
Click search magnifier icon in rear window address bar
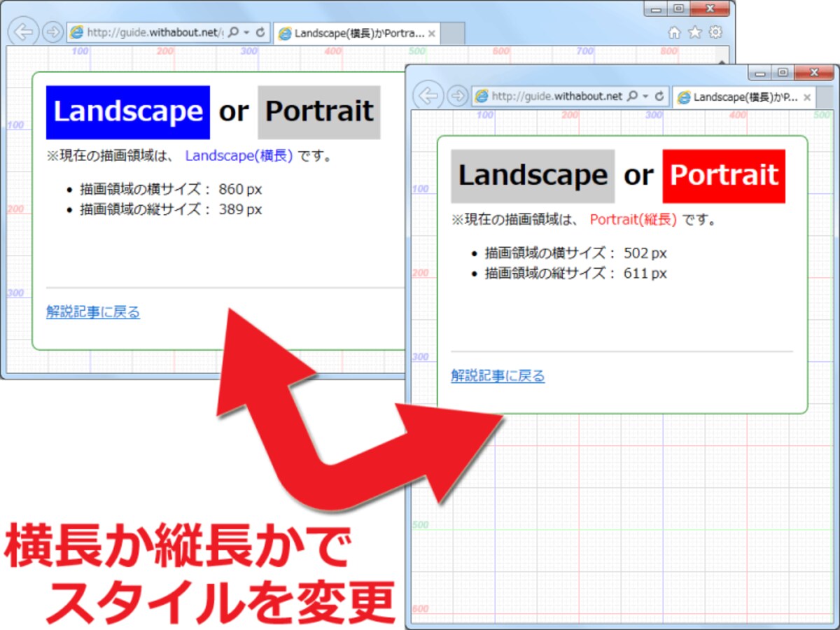[234, 32]
